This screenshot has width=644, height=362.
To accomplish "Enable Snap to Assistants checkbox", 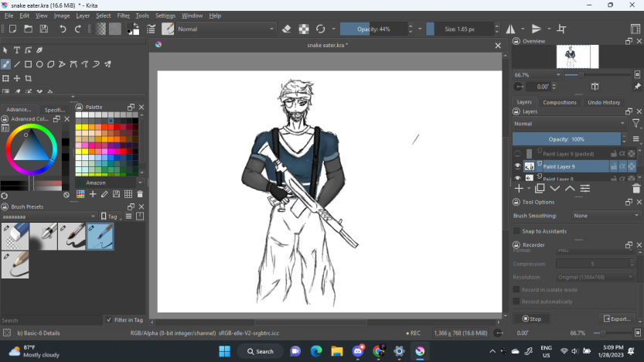I will 517,231.
